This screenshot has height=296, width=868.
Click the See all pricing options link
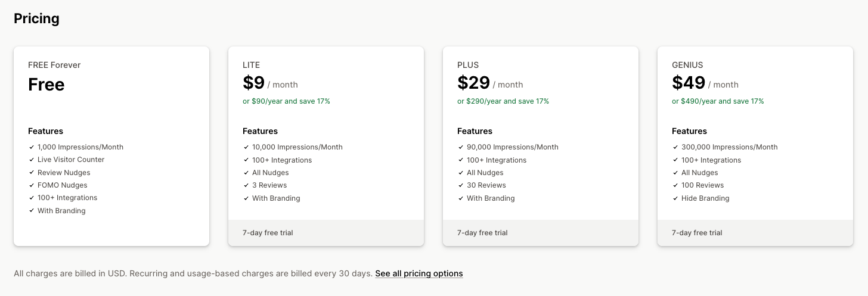(418, 273)
